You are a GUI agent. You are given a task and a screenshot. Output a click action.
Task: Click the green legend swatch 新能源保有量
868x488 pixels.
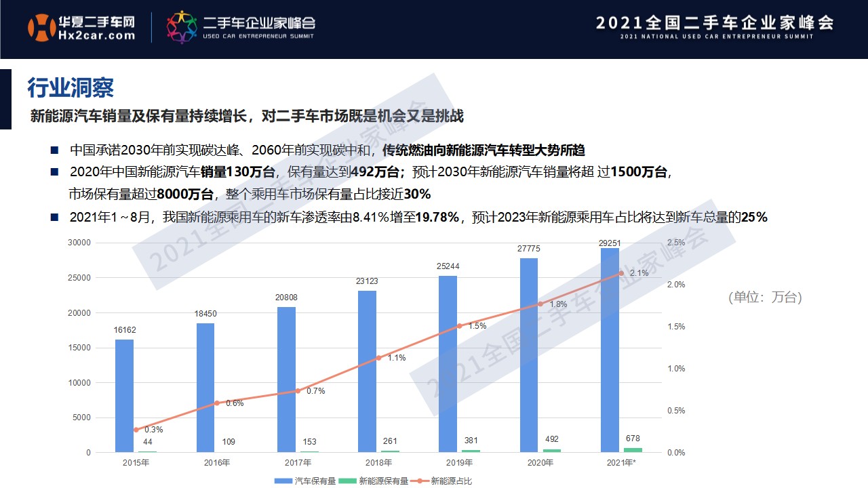(348, 481)
